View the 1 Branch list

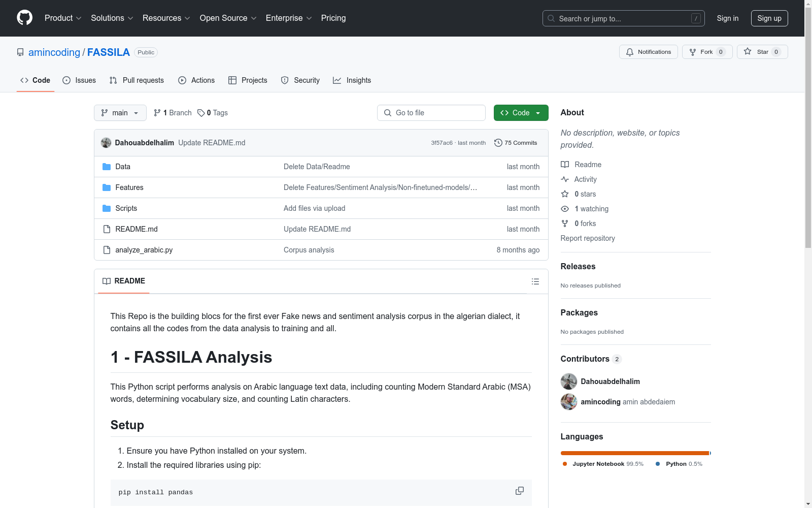click(x=173, y=113)
